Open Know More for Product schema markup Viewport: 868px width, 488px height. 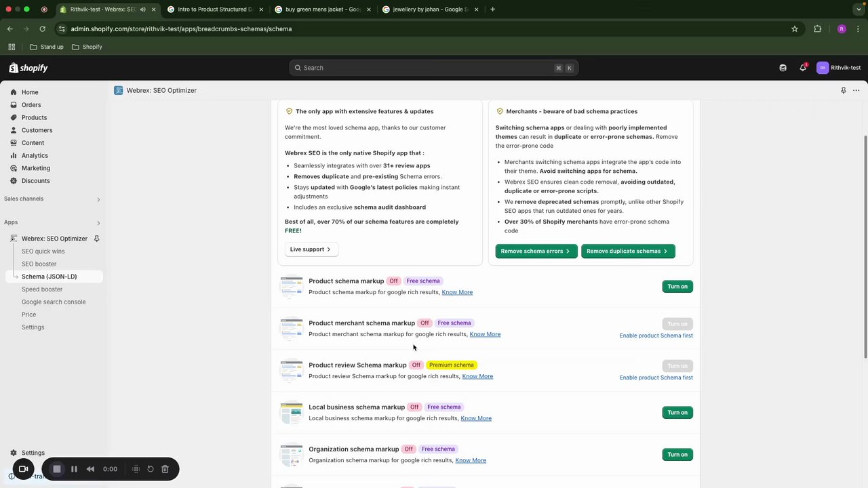[x=457, y=292]
